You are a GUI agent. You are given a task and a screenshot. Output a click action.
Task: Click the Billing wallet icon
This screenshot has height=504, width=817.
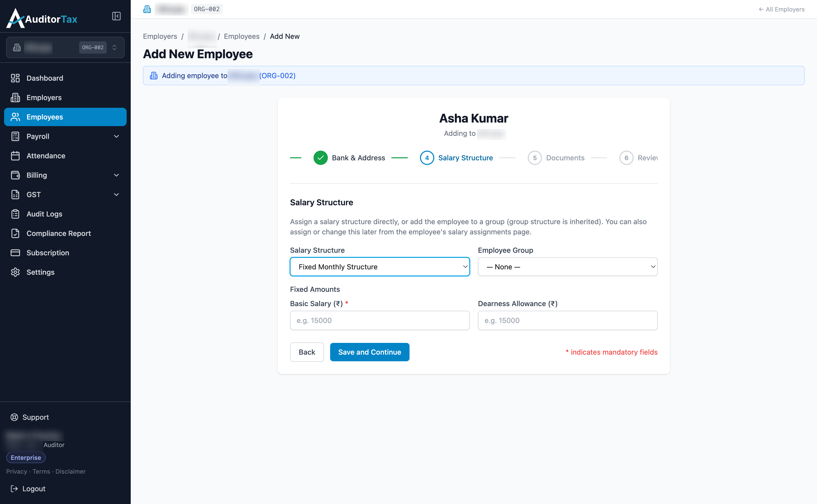[15, 175]
